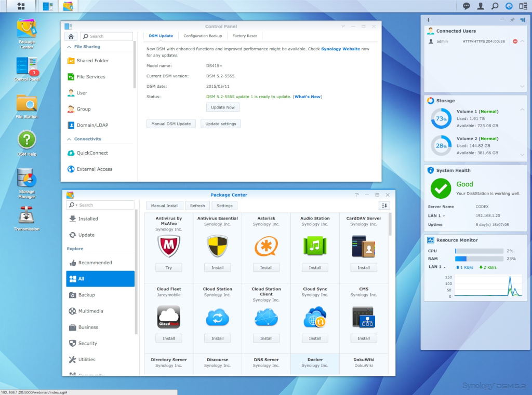Switch to Control Panel taskbar icon
The width and height of the screenshot is (532, 395).
coord(48,6)
